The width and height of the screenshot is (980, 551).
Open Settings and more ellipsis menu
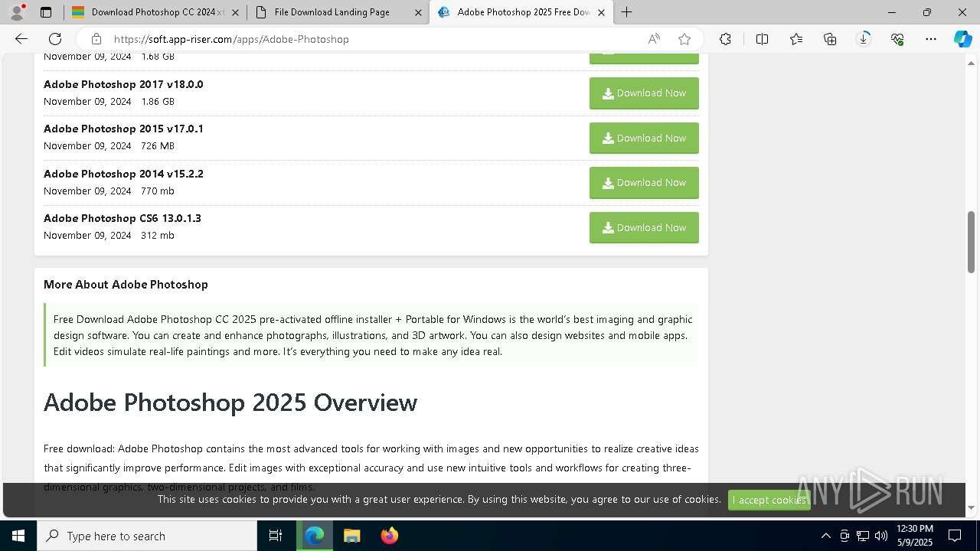point(931,39)
